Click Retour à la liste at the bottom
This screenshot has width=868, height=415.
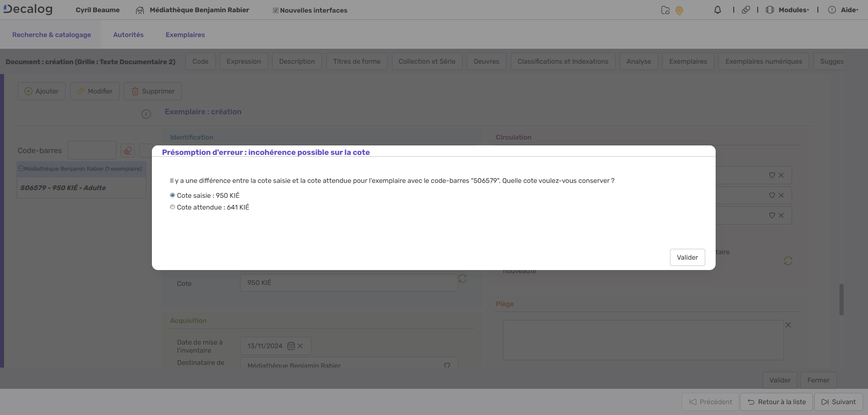coord(776,401)
